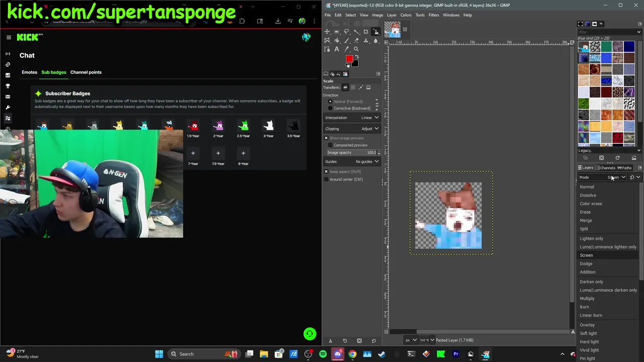
Task: Select the Move tool in GIMP toolbox
Action: point(327,32)
